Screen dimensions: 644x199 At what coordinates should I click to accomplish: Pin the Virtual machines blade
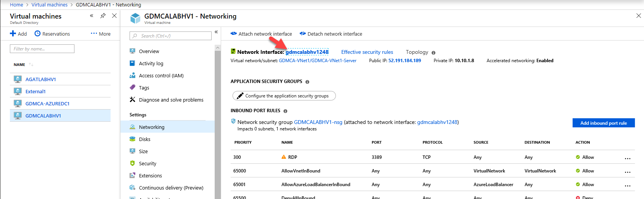click(x=103, y=16)
